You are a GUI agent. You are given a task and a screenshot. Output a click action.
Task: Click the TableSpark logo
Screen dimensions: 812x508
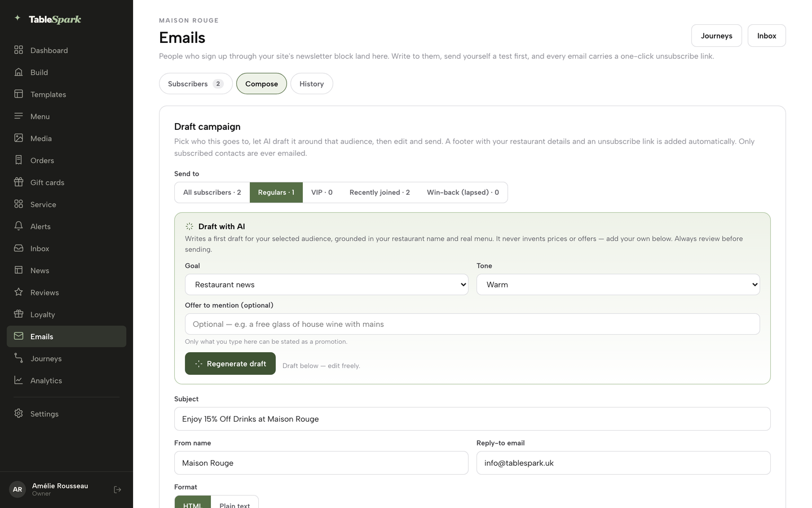tap(48, 19)
